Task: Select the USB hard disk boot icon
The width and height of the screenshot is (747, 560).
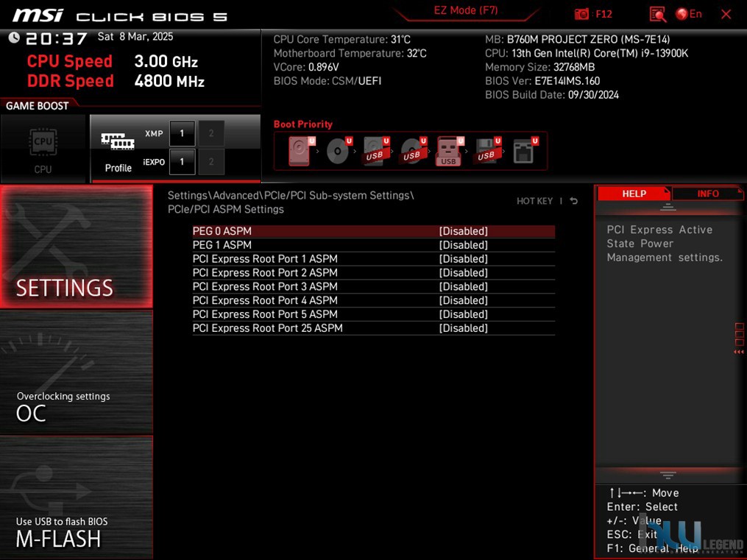Action: pos(376,151)
